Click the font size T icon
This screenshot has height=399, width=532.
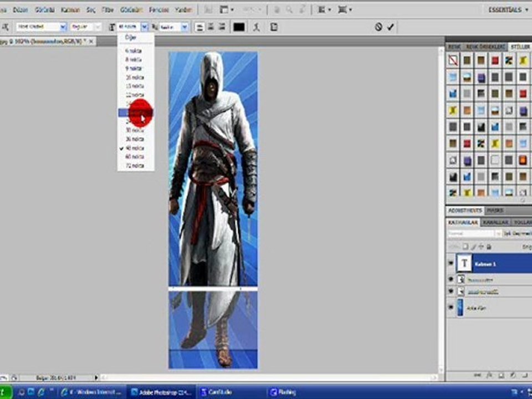pyautogui.click(x=112, y=27)
